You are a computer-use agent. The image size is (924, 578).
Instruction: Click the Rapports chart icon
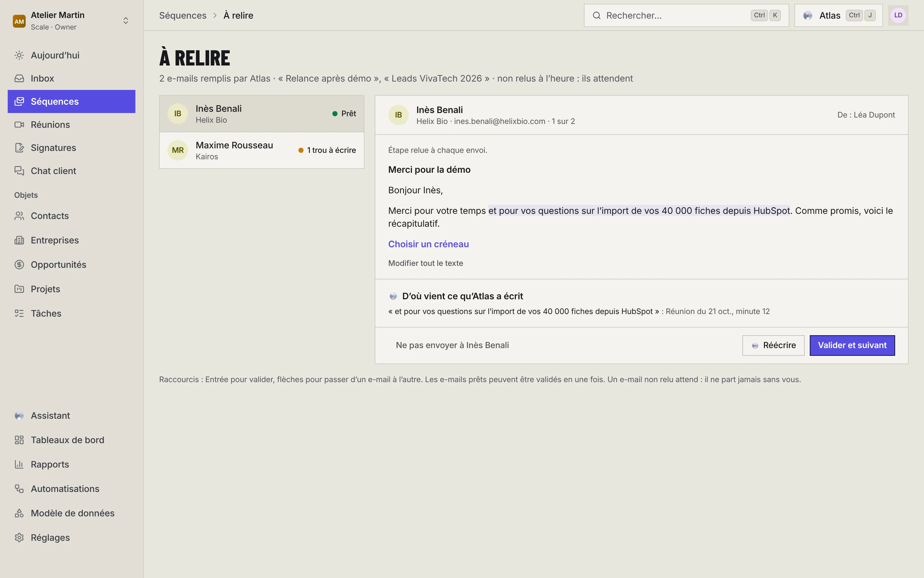[x=19, y=464]
